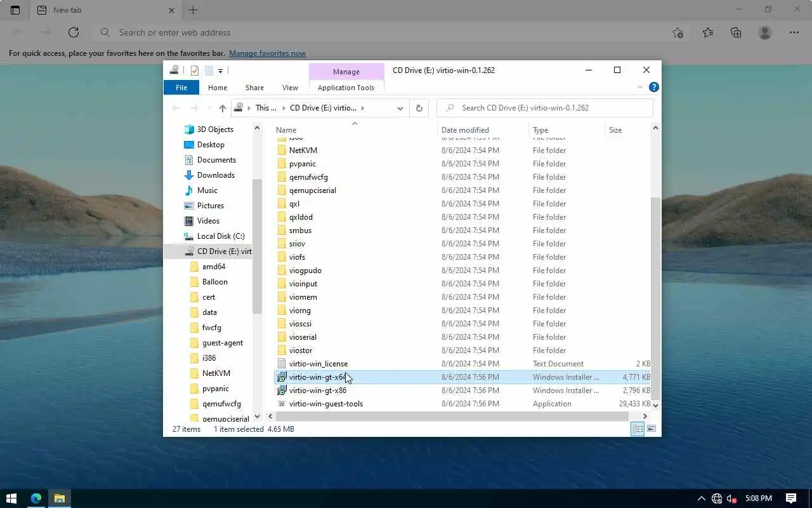Open Pictures in navigation pane

[x=210, y=206]
